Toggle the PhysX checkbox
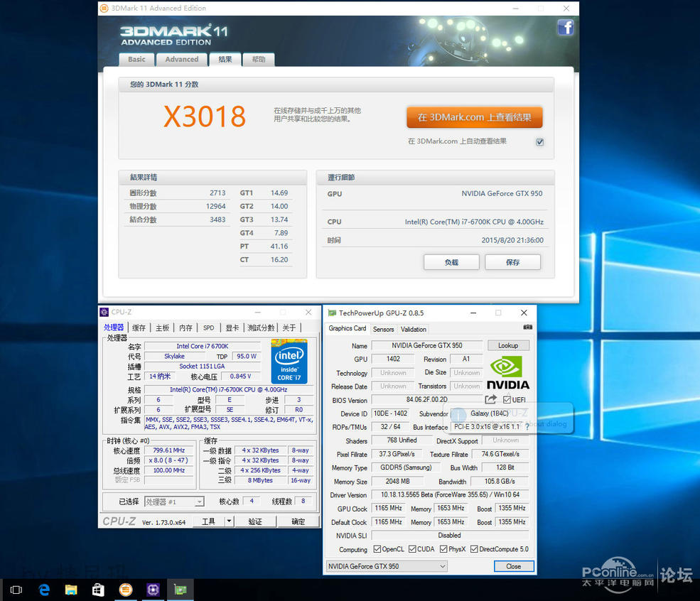 [x=443, y=549]
